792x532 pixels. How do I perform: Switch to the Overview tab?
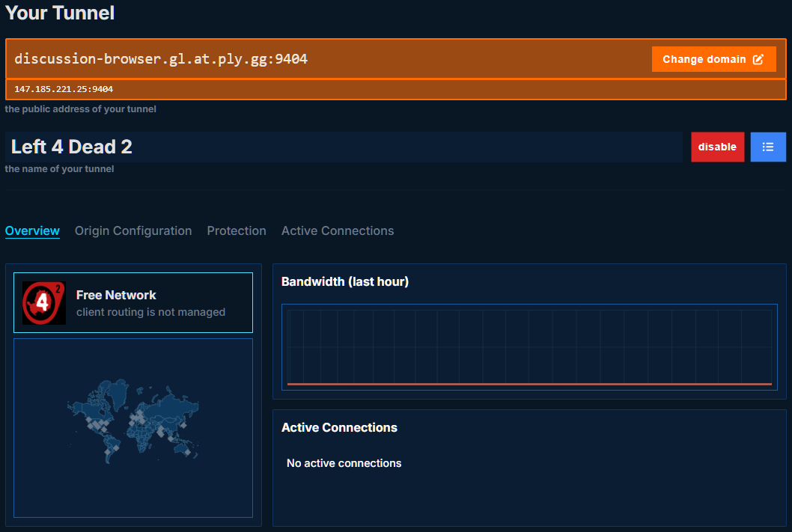pos(32,230)
